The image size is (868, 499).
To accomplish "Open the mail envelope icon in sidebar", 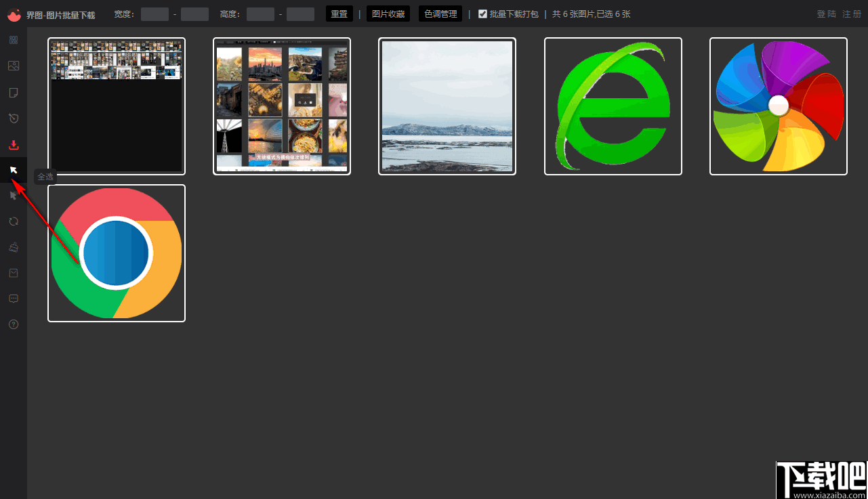I will click(14, 273).
